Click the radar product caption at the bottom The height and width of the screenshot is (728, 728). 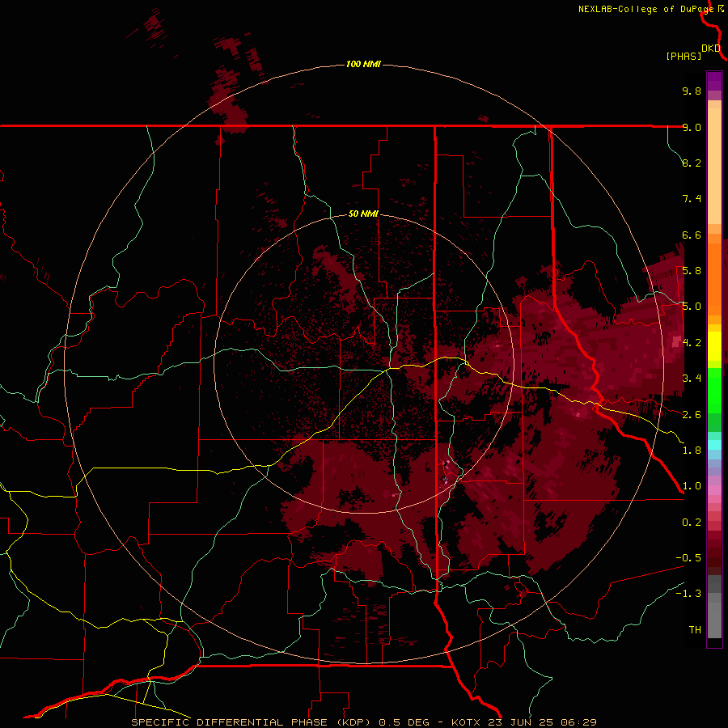coord(363,722)
